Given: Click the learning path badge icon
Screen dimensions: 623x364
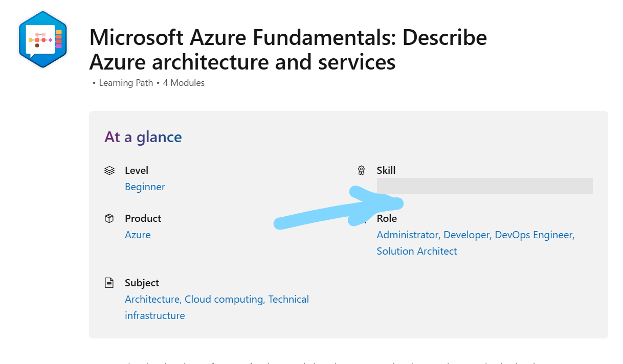Looking at the screenshot, I should pos(43,40).
